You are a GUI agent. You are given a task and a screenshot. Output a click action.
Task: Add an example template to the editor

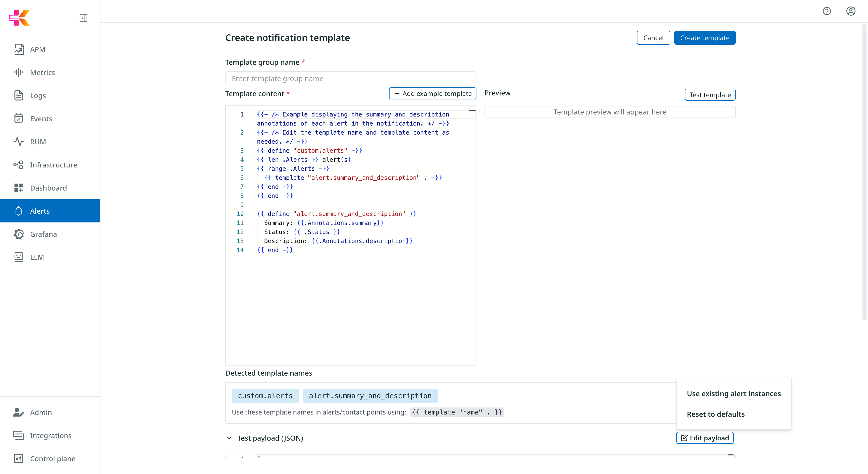432,93
